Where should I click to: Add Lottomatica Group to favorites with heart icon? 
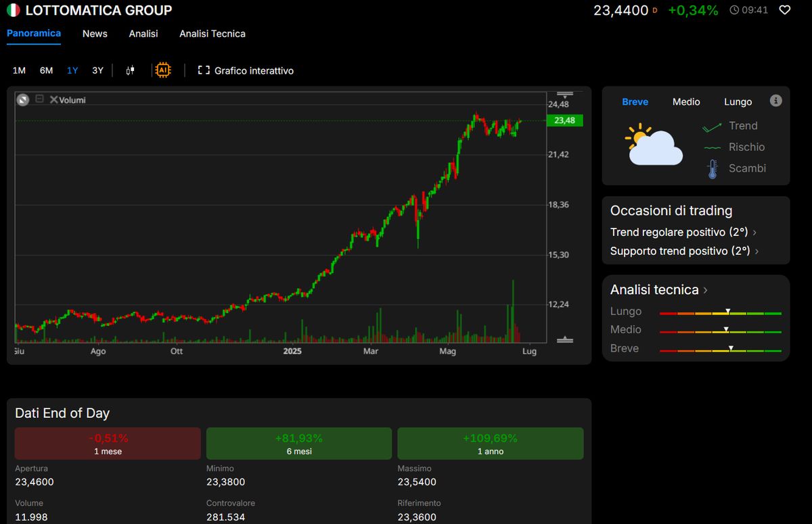[785, 10]
